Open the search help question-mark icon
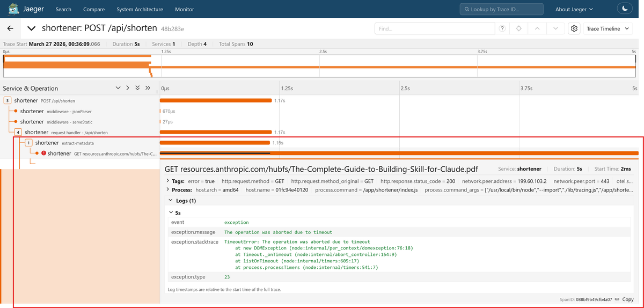Screen dimensions: 644x308 [x=502, y=28]
